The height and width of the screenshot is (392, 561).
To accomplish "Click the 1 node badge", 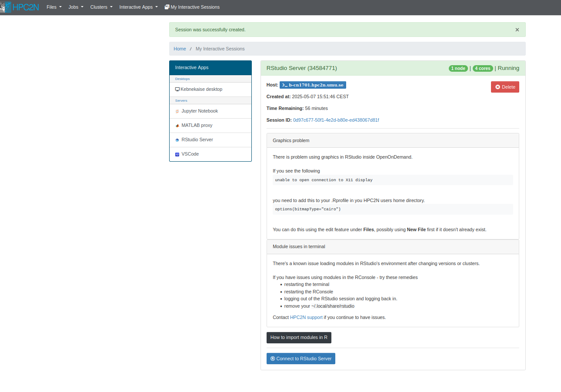I will (458, 68).
